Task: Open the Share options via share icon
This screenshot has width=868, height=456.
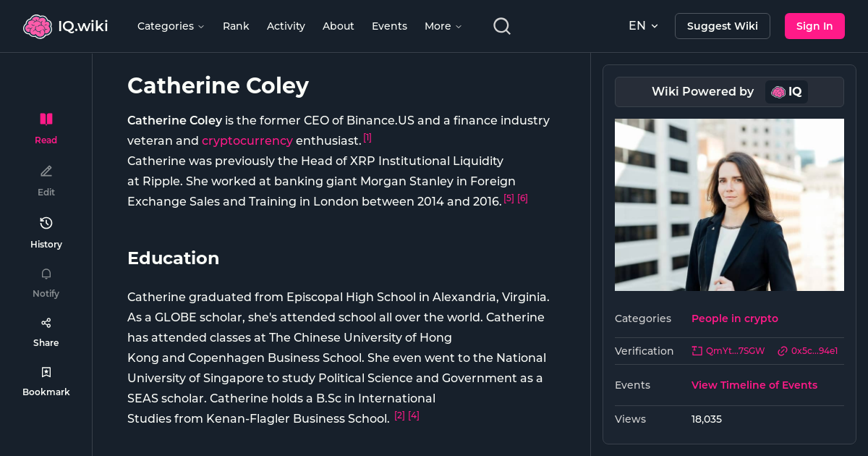Action: pyautogui.click(x=46, y=322)
